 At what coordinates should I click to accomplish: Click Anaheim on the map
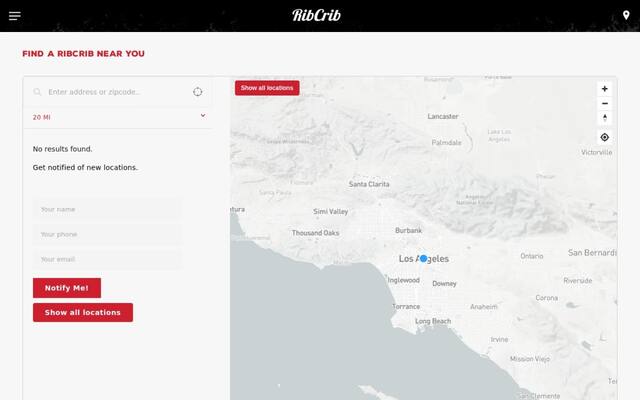tap(484, 307)
